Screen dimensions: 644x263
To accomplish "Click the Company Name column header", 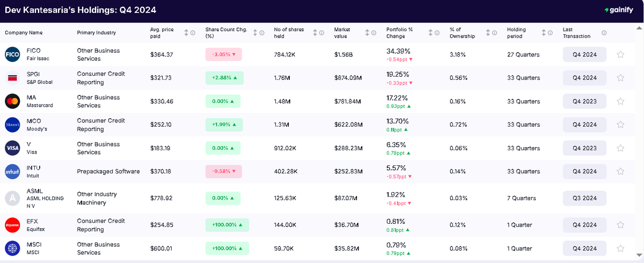I will click(x=24, y=33).
